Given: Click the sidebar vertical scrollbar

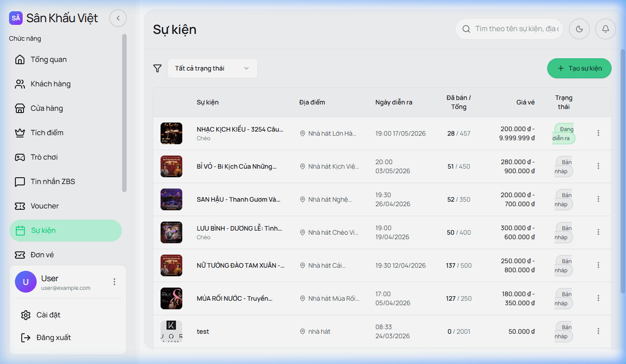Looking at the screenshot, I should (x=124, y=113).
